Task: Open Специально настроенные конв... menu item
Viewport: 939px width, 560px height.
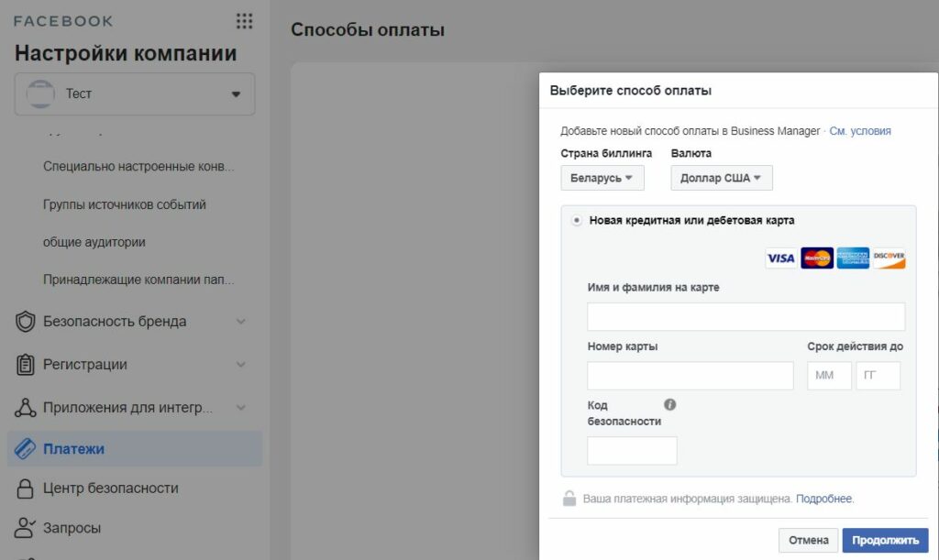Action: 138,166
